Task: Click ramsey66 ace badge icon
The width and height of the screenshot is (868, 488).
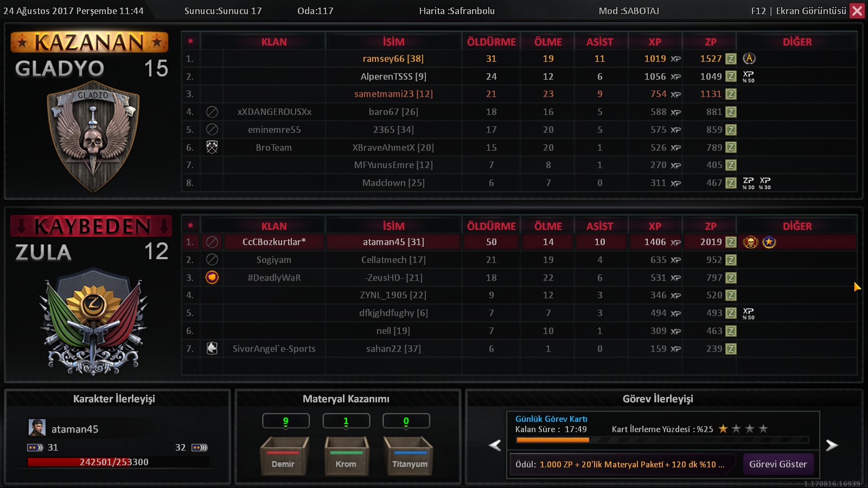Action: [x=749, y=59]
